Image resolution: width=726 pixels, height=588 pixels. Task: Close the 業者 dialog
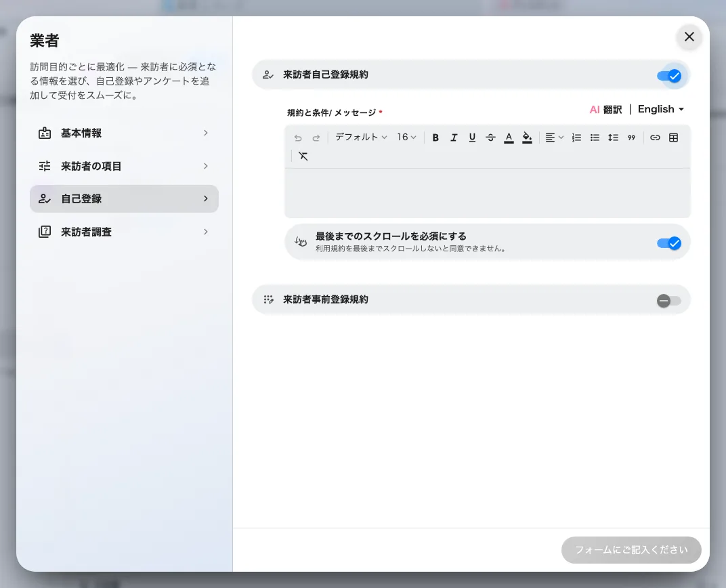689,37
